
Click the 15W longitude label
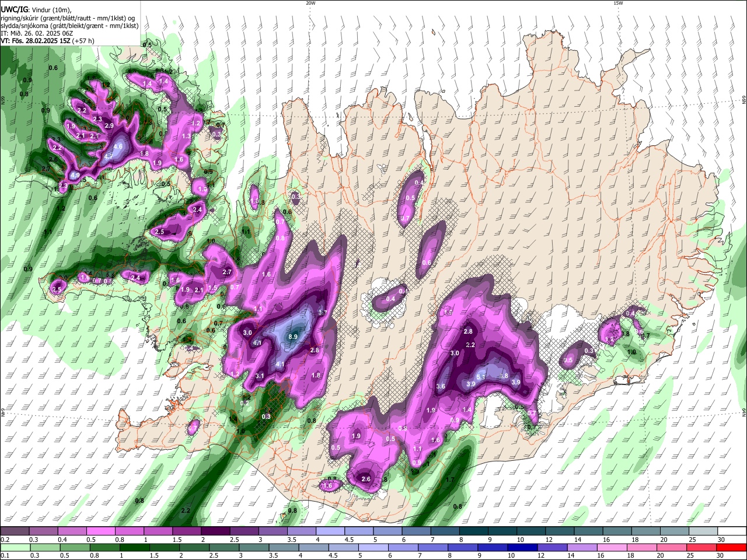pyautogui.click(x=618, y=3)
